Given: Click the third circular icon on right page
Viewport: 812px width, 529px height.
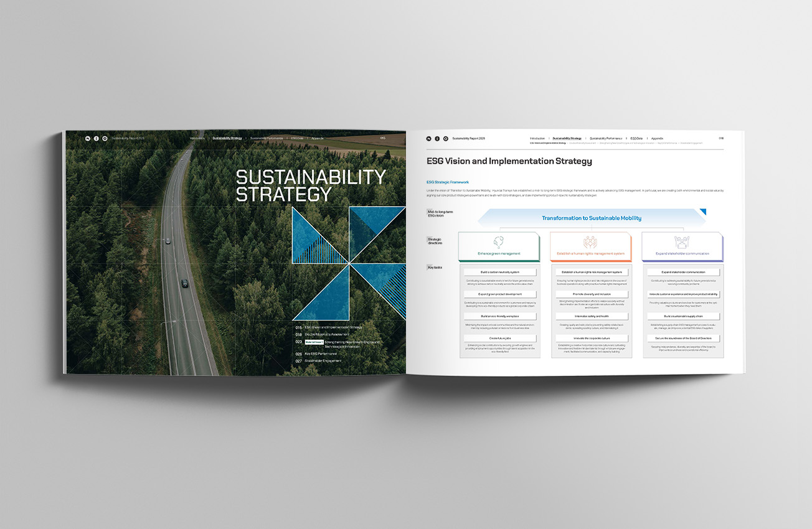Looking at the screenshot, I should tap(445, 138).
